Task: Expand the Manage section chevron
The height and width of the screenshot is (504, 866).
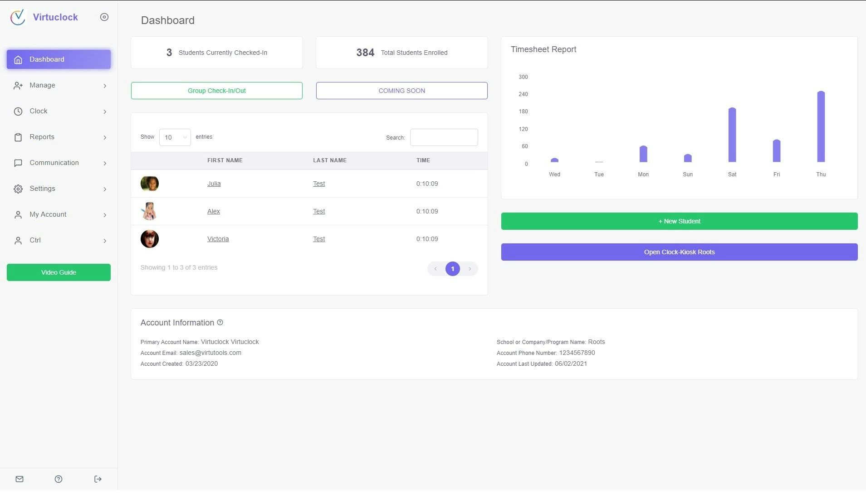Action: click(105, 86)
